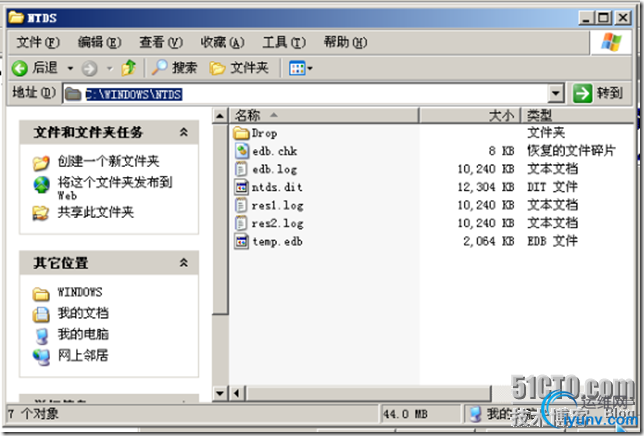Click the Windows flag logo
644x436 pixels.
pos(611,42)
